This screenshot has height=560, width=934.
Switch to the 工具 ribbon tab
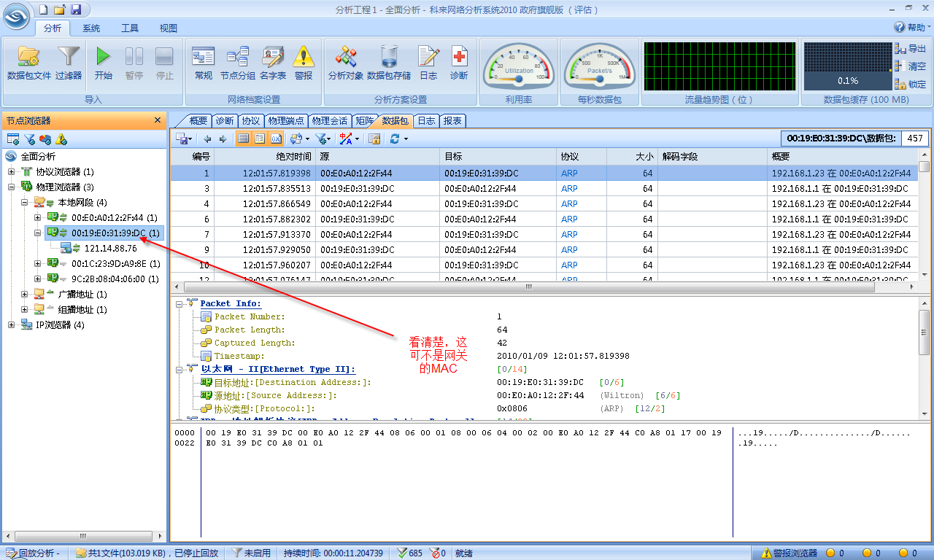(x=130, y=28)
